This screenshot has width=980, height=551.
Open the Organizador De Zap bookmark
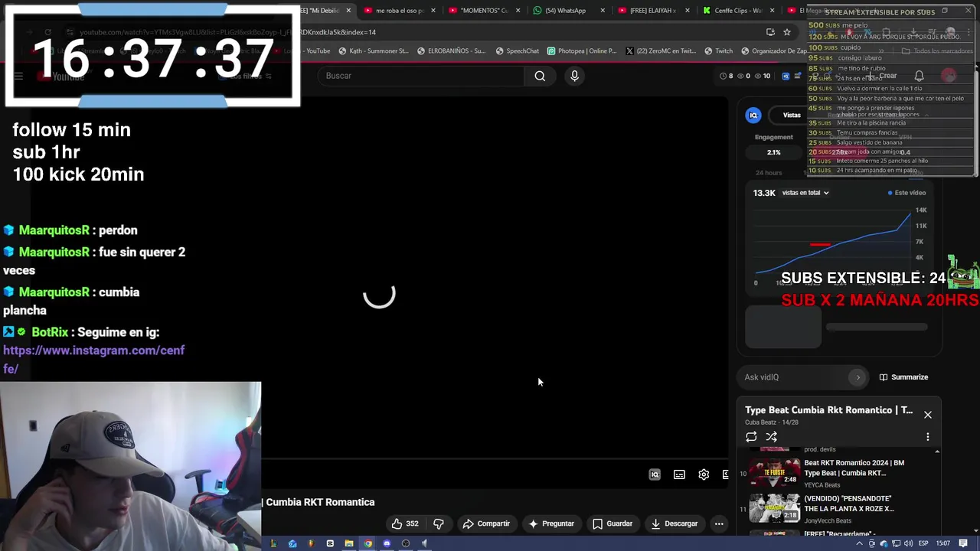tap(773, 51)
